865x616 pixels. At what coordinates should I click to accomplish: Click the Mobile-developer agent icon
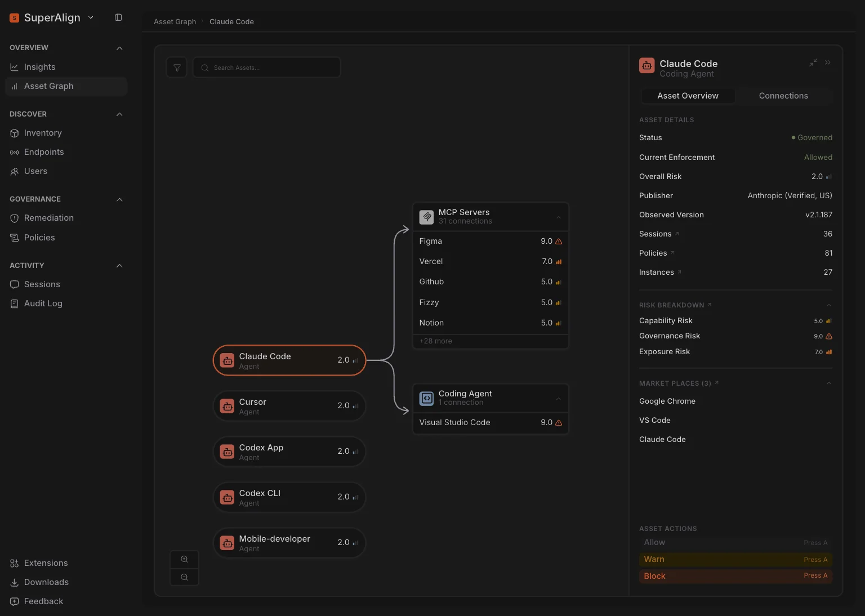coord(227,543)
